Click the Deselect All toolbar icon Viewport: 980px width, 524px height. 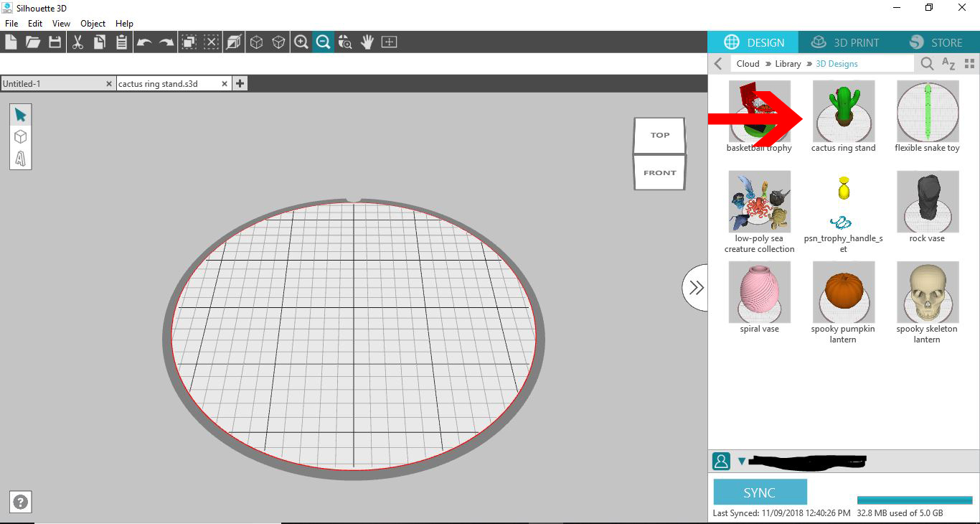pyautogui.click(x=212, y=42)
